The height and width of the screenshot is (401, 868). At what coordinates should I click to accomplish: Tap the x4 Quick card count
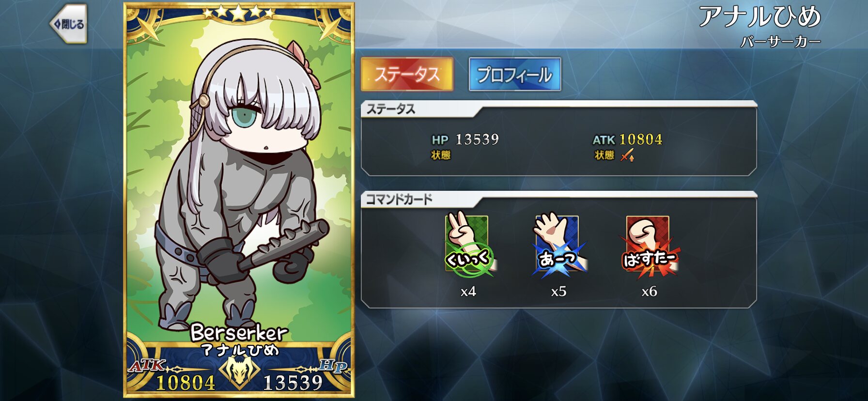[x=468, y=291]
